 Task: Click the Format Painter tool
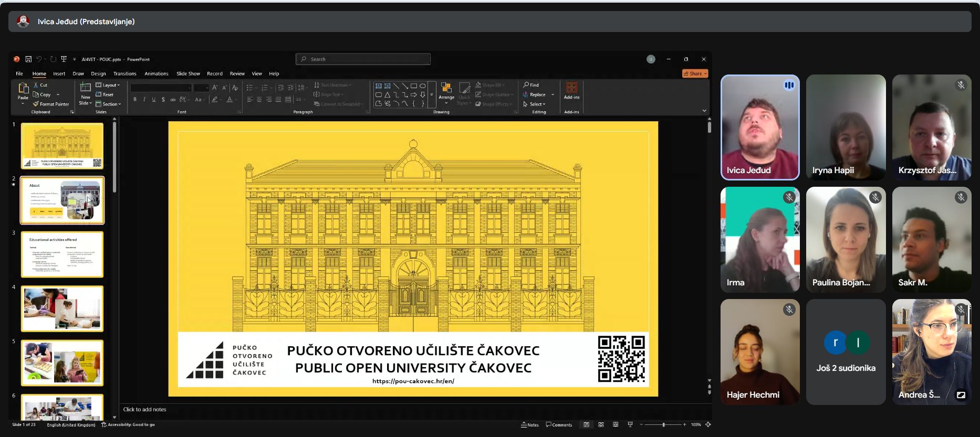[x=51, y=104]
